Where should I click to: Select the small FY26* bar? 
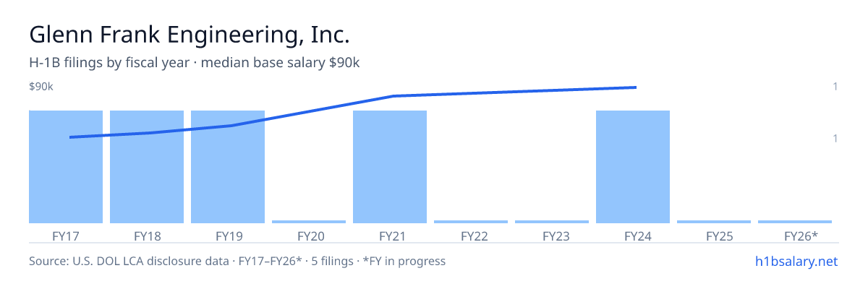(795, 222)
